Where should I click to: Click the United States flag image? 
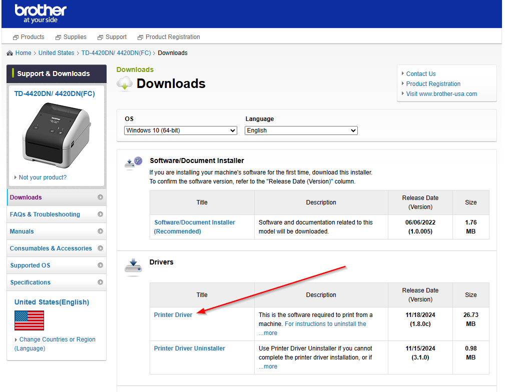[x=29, y=320]
